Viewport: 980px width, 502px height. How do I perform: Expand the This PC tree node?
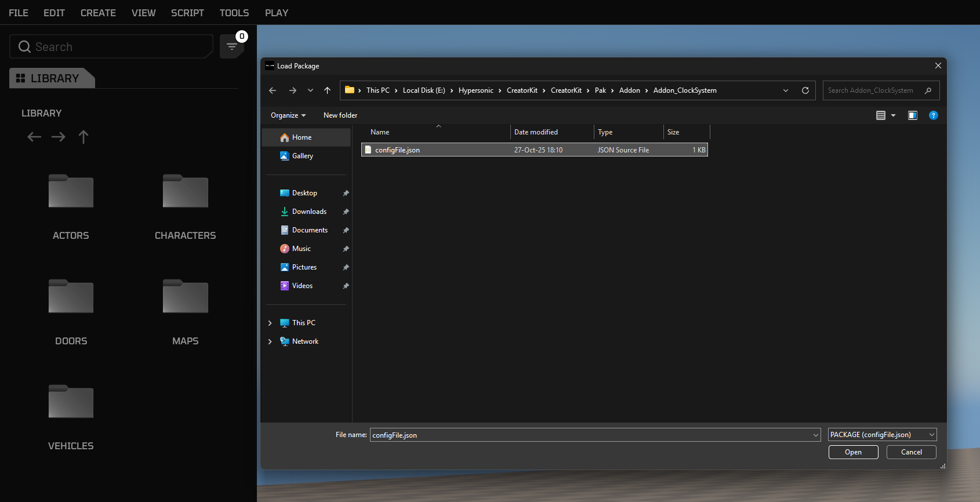(x=270, y=323)
